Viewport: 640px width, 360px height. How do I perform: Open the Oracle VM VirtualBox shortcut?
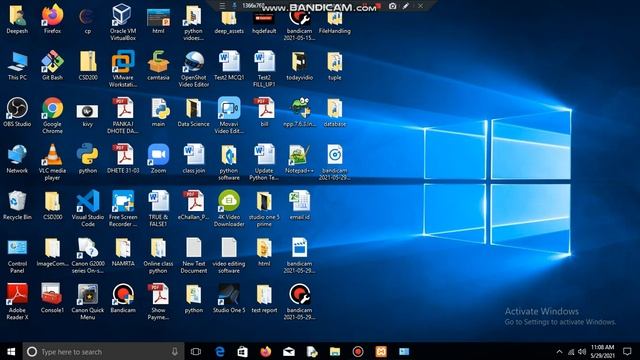click(x=123, y=21)
